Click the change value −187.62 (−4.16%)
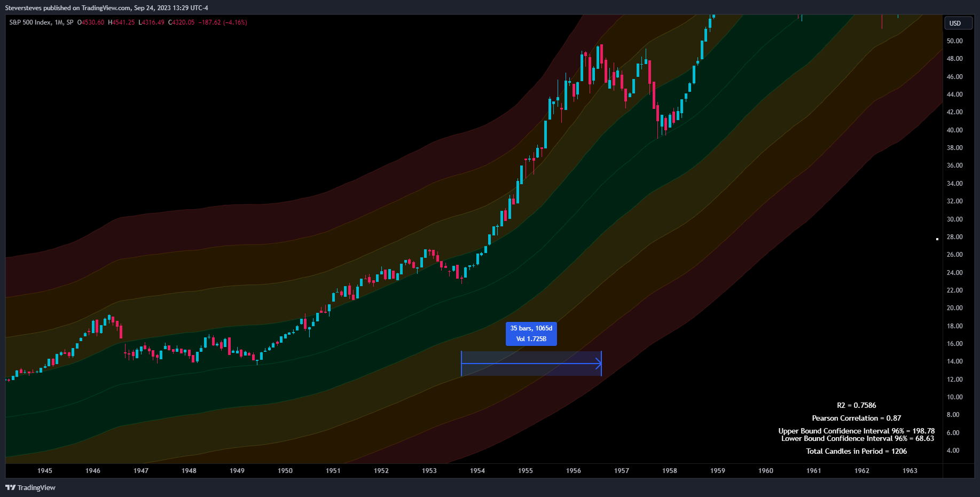 223,22
